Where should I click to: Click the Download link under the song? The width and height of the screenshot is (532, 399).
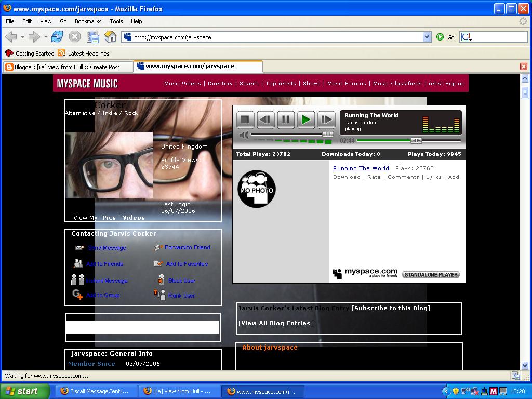coord(347,177)
